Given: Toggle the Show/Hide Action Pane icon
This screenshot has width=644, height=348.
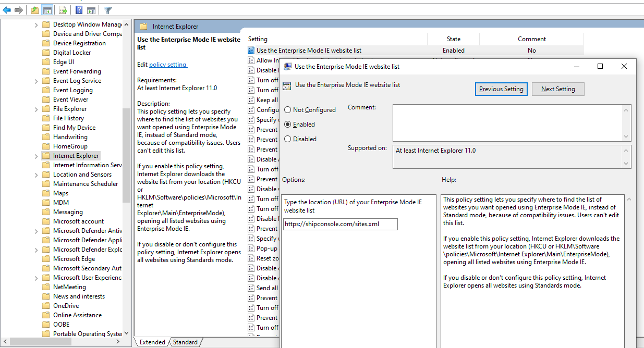Looking at the screenshot, I should pos(91,10).
